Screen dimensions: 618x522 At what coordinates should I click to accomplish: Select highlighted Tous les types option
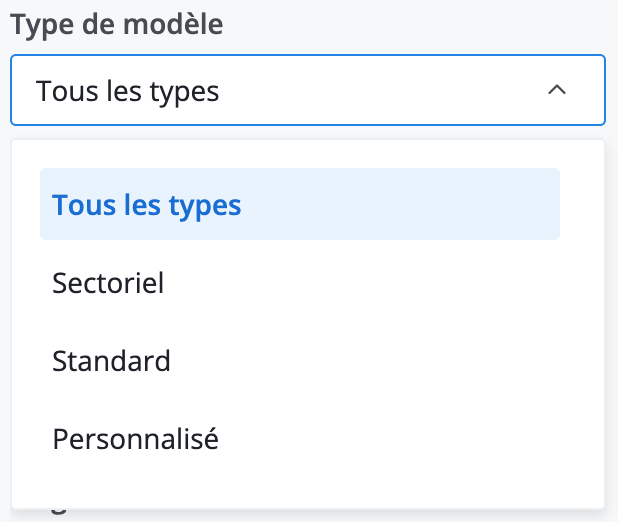(300, 204)
